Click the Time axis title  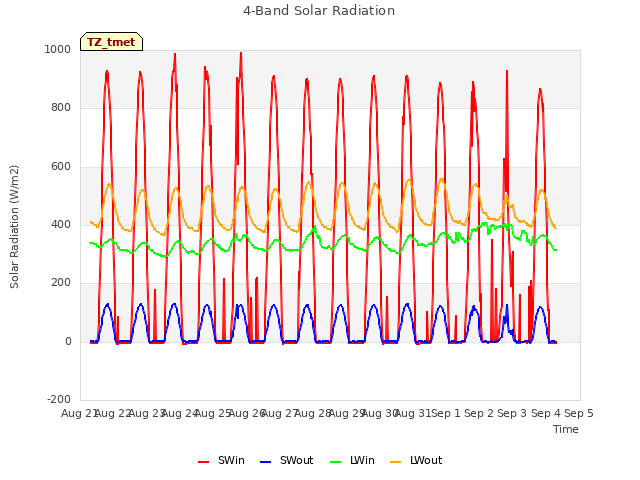tap(566, 429)
